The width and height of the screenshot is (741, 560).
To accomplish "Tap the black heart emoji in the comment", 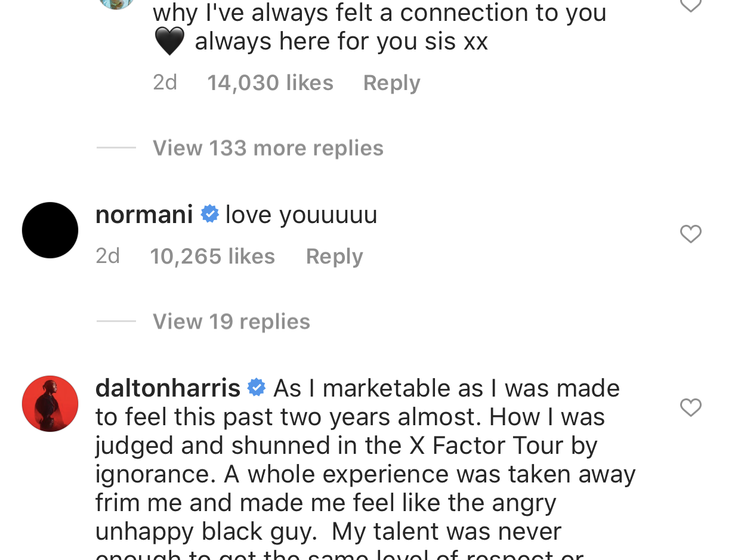I will (169, 42).
